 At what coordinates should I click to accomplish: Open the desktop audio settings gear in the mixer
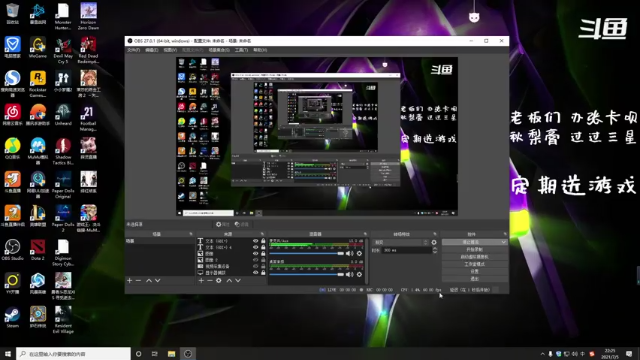coord(359,274)
